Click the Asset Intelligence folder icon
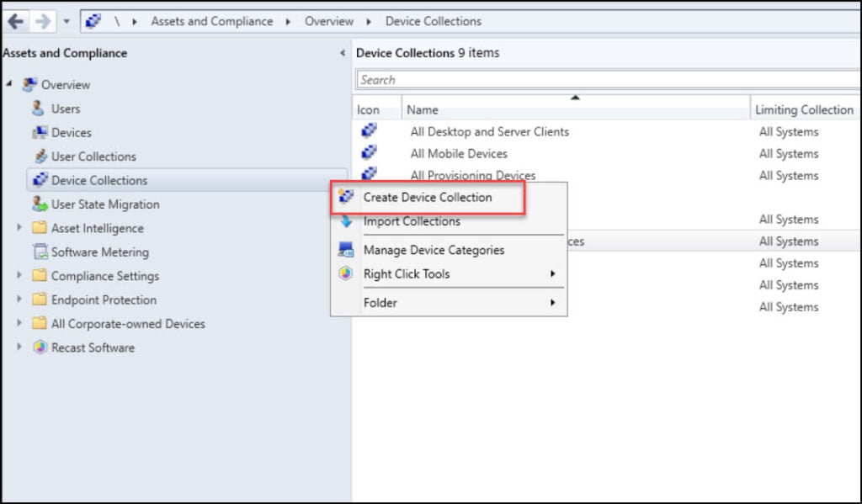The width and height of the screenshot is (862, 504). [x=39, y=227]
